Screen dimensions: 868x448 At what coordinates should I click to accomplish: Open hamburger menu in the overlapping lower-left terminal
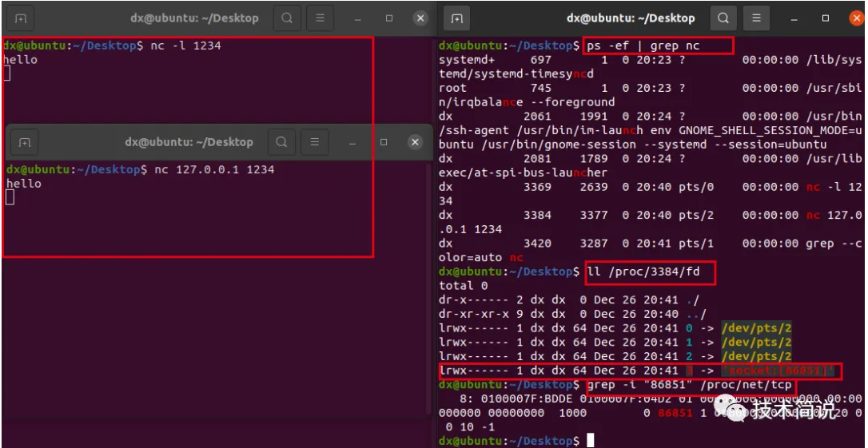pyautogui.click(x=315, y=142)
